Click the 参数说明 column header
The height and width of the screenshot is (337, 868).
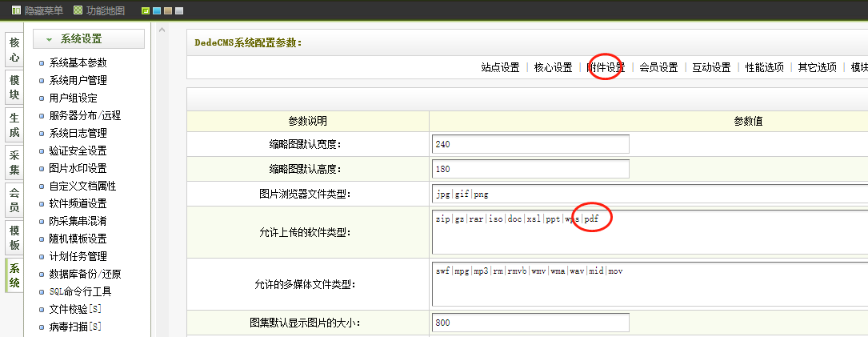coord(308,121)
